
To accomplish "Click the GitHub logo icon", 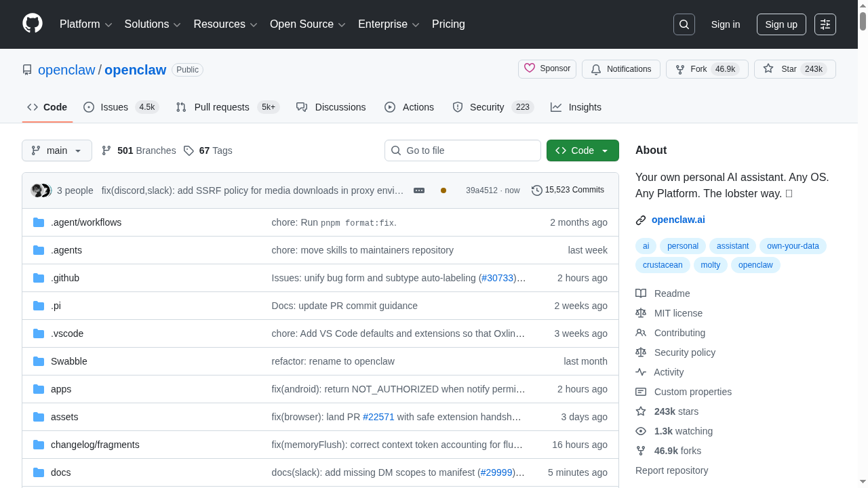I will (32, 24).
